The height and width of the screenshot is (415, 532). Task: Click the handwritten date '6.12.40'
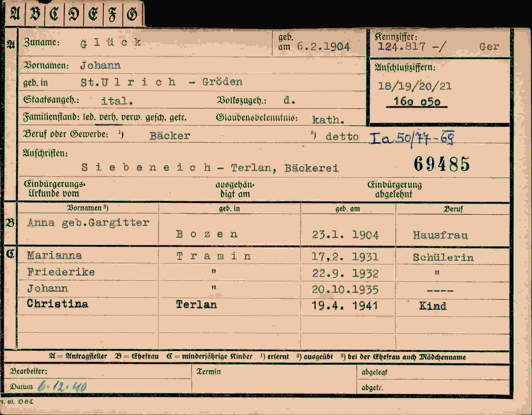(62, 386)
